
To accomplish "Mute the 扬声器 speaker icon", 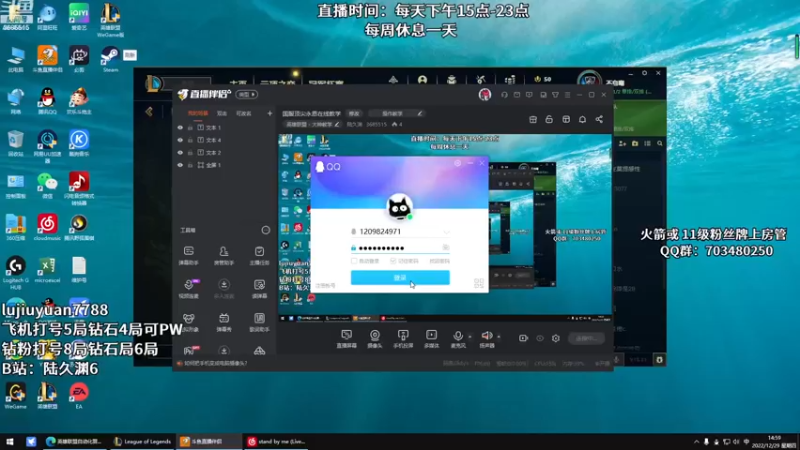I will pyautogui.click(x=487, y=336).
